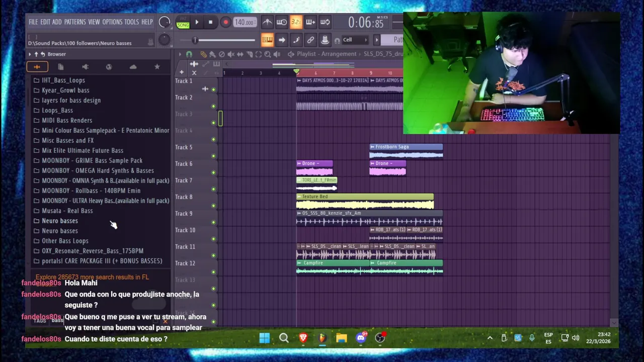
Task: Select the Slice tool in playlist
Action: tap(249, 54)
